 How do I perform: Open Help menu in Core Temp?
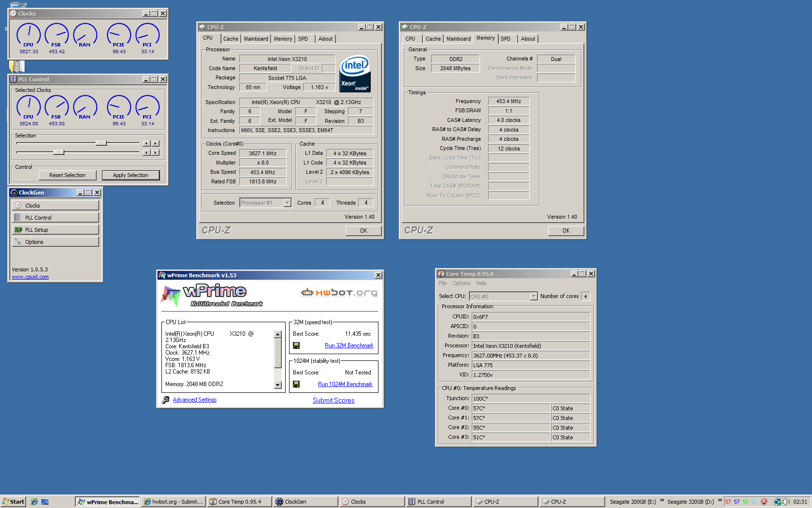pos(481,283)
